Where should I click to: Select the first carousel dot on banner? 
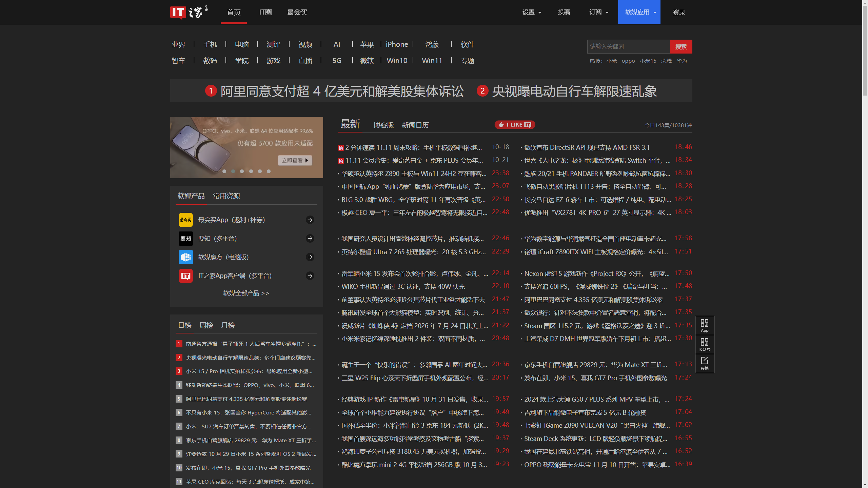(x=224, y=171)
